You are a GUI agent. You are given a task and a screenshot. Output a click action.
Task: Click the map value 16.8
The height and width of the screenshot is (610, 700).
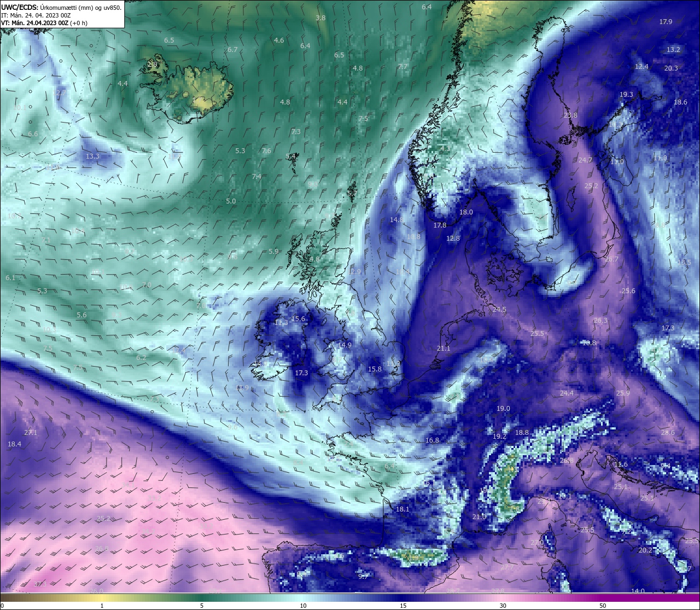432,440
